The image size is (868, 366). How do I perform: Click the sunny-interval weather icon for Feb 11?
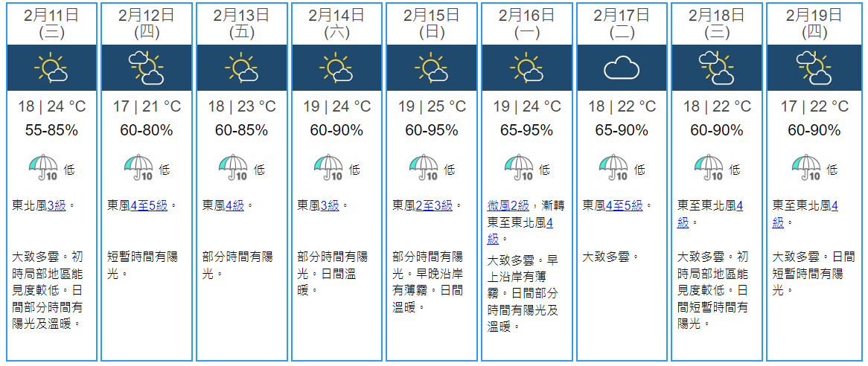51,68
